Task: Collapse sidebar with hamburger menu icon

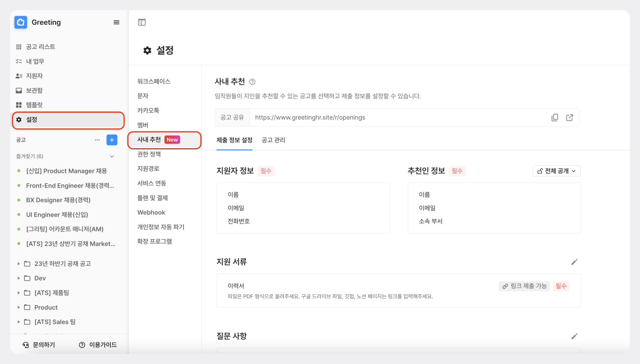Action: 116,22
